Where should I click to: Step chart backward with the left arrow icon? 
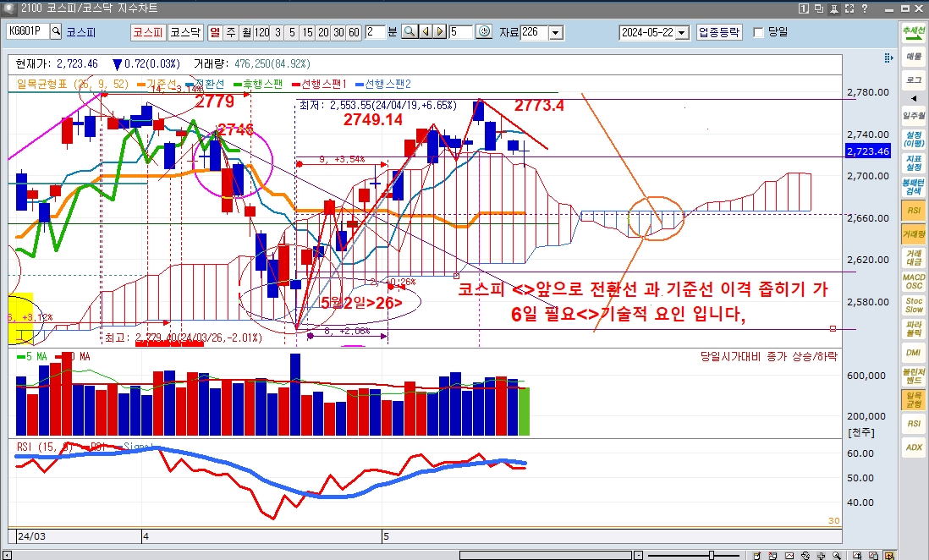tap(426, 31)
